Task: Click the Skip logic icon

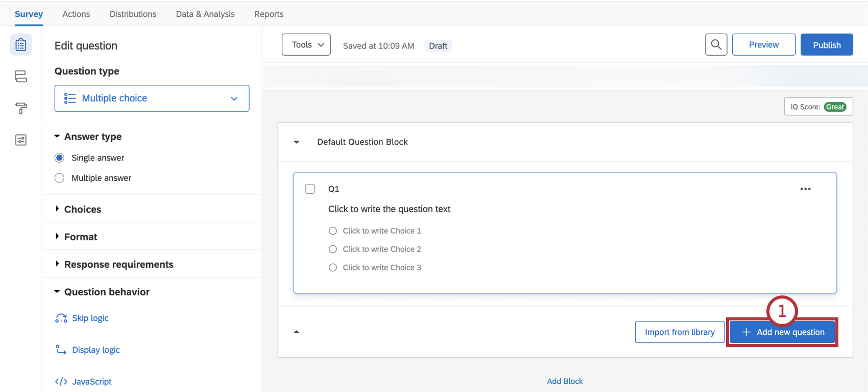Action: [x=61, y=318]
